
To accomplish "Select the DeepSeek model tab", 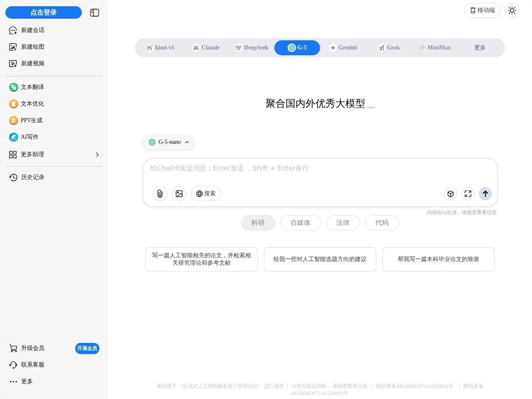I will coord(251,48).
